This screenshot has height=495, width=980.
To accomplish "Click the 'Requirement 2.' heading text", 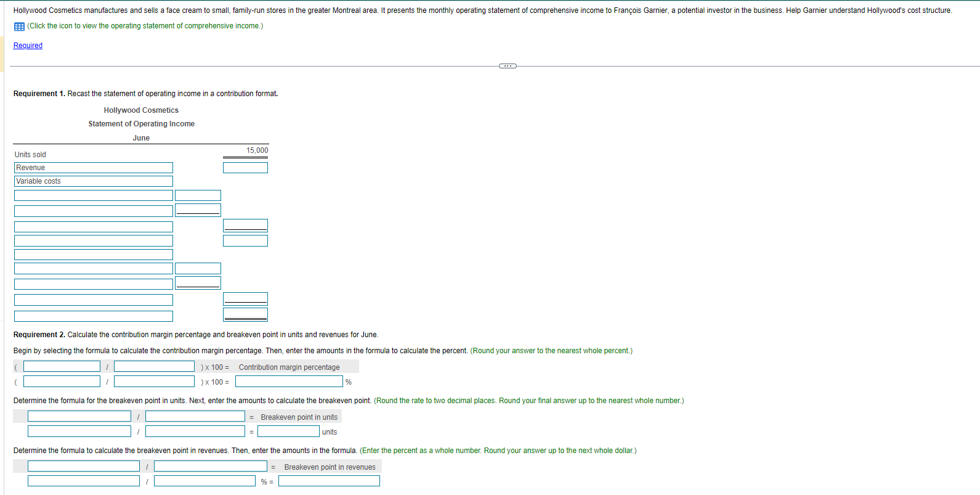I will point(39,335).
